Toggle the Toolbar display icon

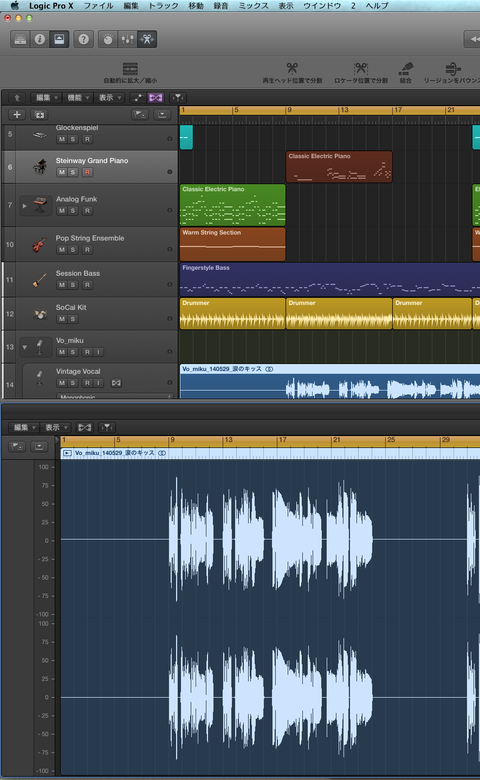pyautogui.click(x=59, y=39)
